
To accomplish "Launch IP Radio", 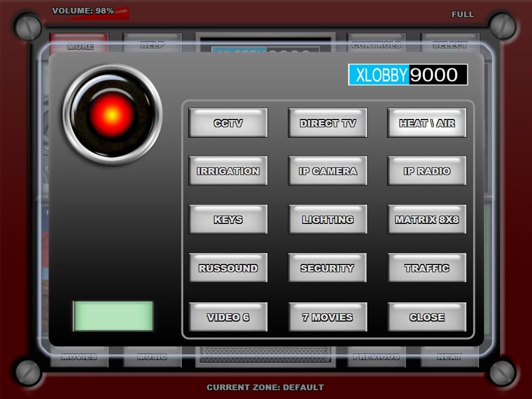I will point(427,170).
